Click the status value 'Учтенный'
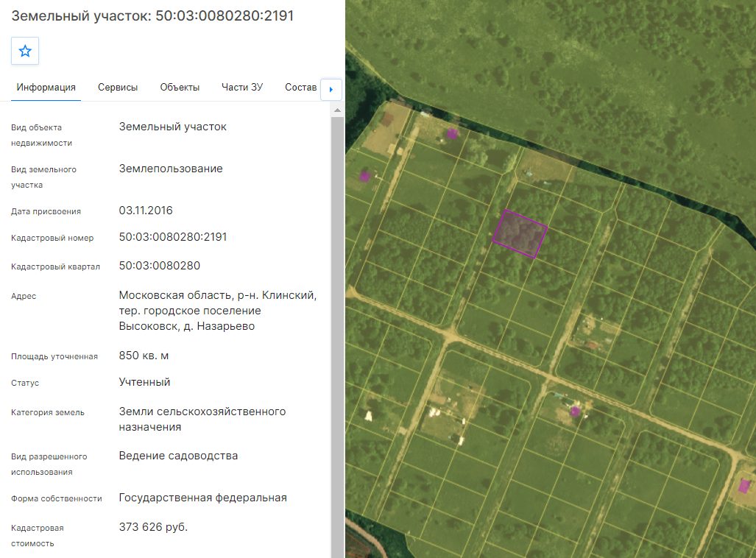This screenshot has width=756, height=558. tap(144, 382)
